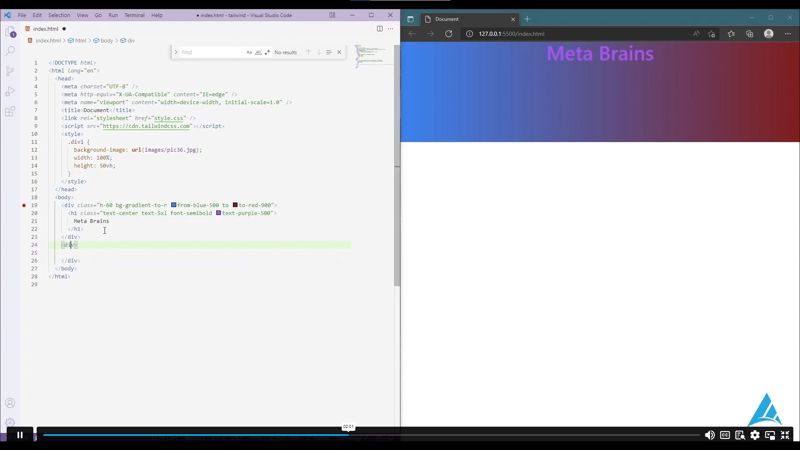
Task: Close the find widget
Action: pos(339,52)
